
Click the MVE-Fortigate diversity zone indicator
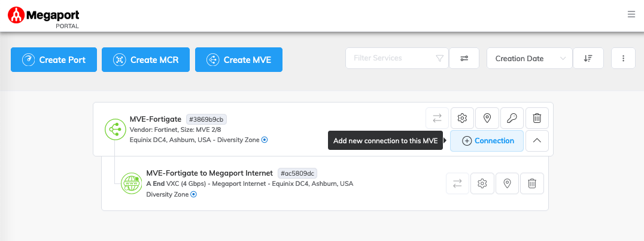click(x=265, y=140)
